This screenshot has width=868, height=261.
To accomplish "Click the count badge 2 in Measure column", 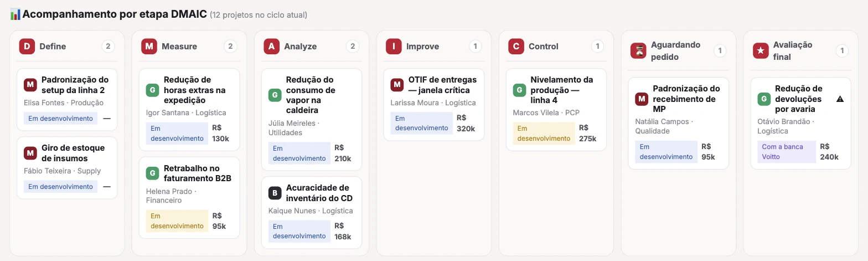I will (x=231, y=47).
